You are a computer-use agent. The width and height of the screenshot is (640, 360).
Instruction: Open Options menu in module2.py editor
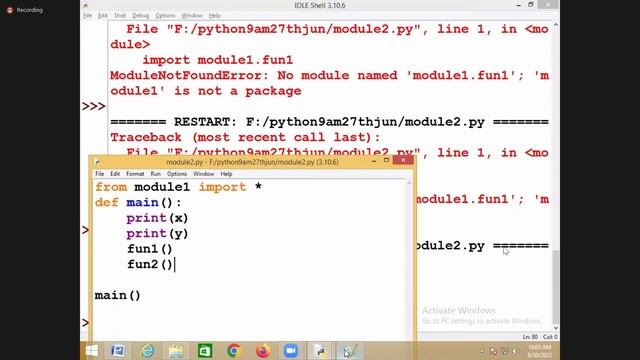click(x=177, y=174)
